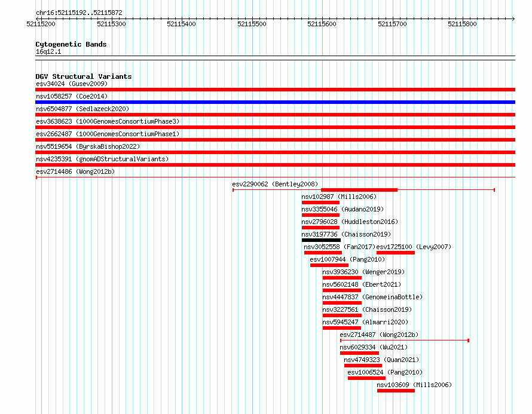Select nsv103609 (Mills2006) label
The height and width of the screenshot is (414, 532).
[x=414, y=385]
